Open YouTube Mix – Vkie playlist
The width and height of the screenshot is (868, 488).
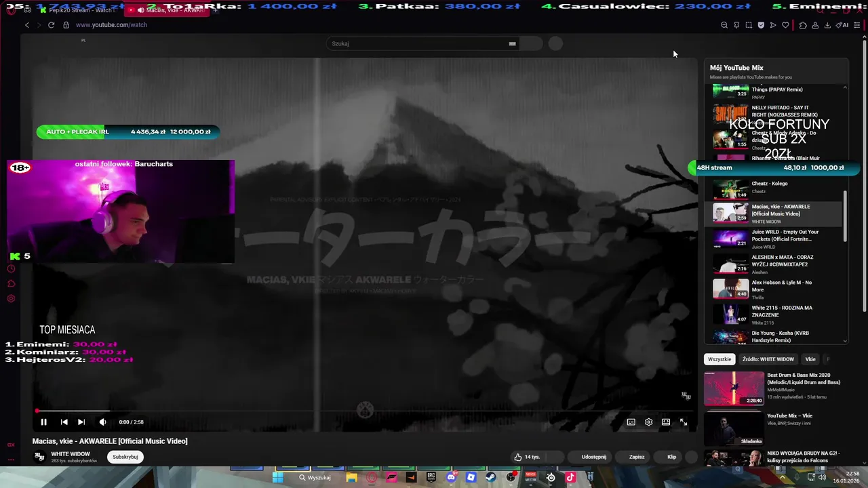(x=774, y=428)
